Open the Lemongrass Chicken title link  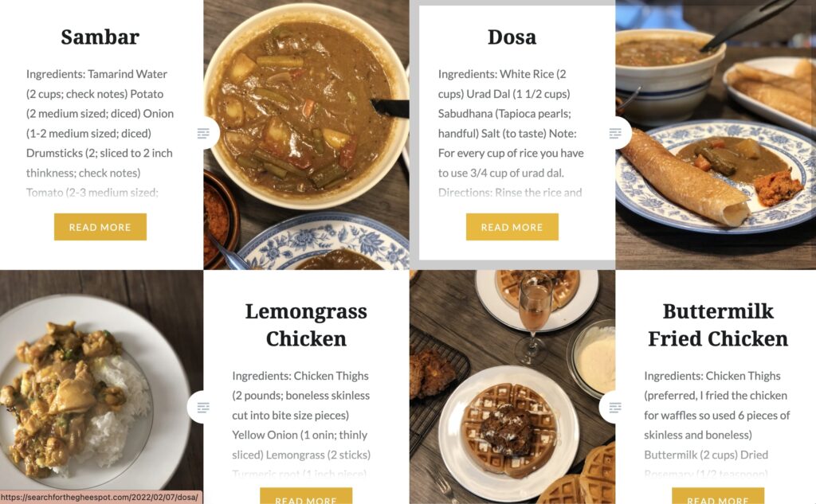pyautogui.click(x=306, y=325)
